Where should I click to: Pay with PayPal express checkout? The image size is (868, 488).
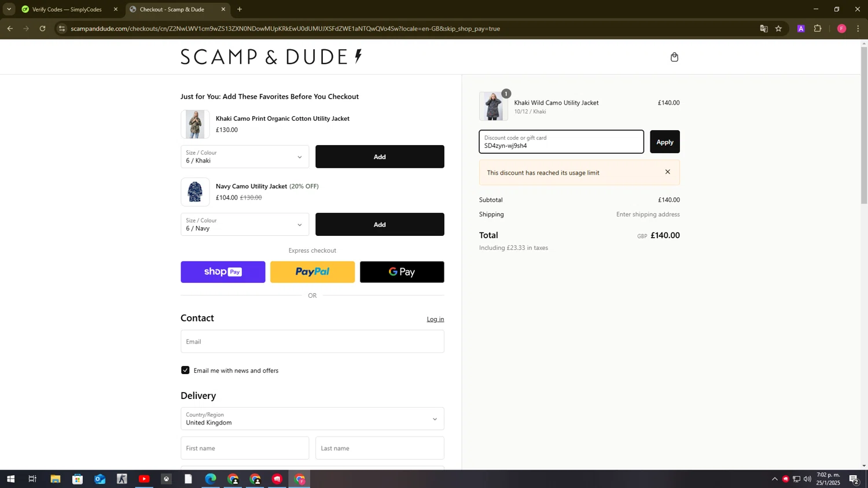click(312, 272)
